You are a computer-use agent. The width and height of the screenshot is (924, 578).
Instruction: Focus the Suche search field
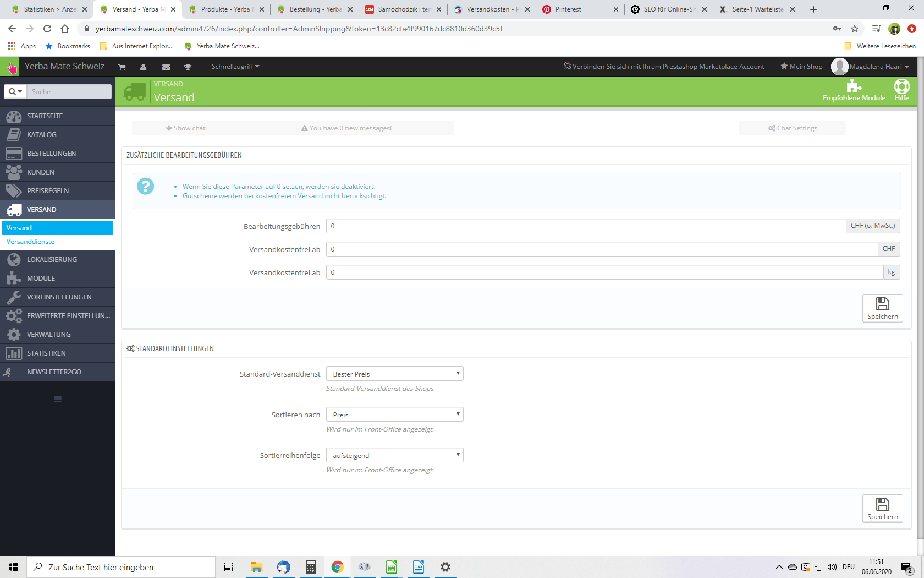[x=69, y=91]
